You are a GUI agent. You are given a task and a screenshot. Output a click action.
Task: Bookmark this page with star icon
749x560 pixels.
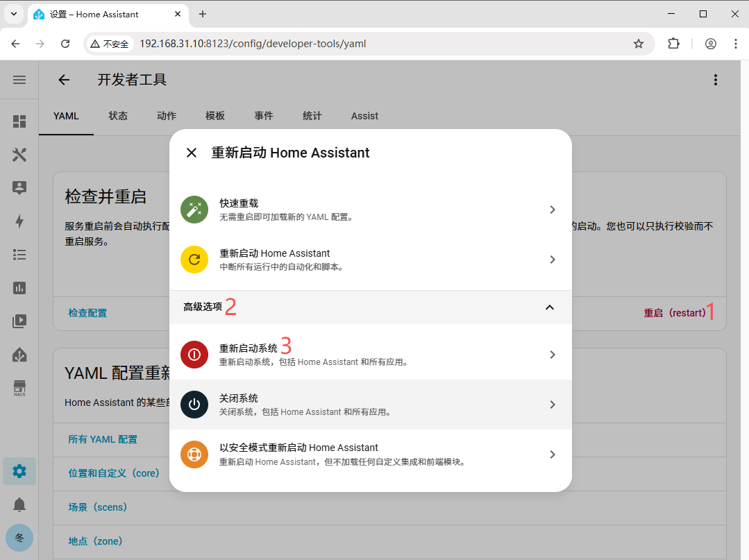(x=639, y=44)
